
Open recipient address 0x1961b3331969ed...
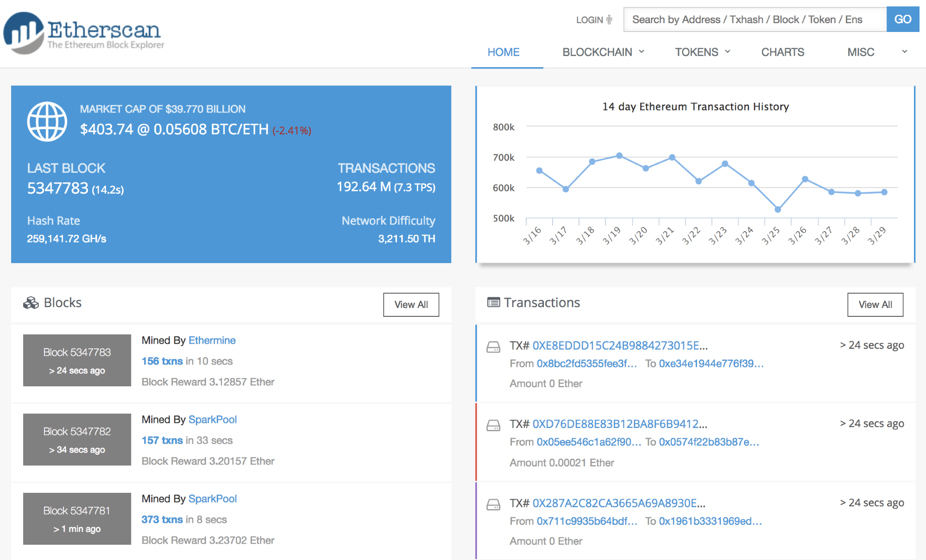point(711,521)
